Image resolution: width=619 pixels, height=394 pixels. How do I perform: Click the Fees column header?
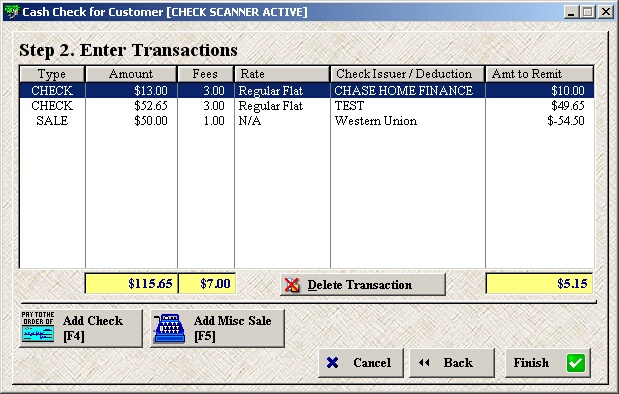(205, 74)
